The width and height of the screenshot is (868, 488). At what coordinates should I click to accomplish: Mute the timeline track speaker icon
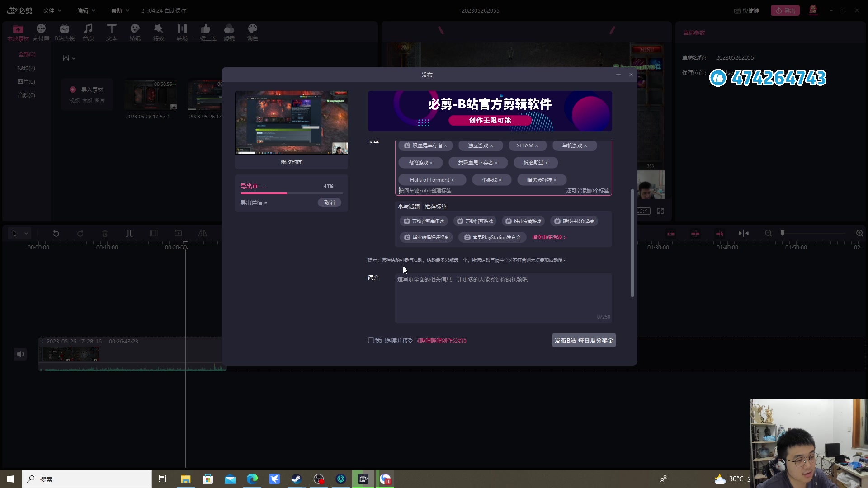tap(20, 354)
